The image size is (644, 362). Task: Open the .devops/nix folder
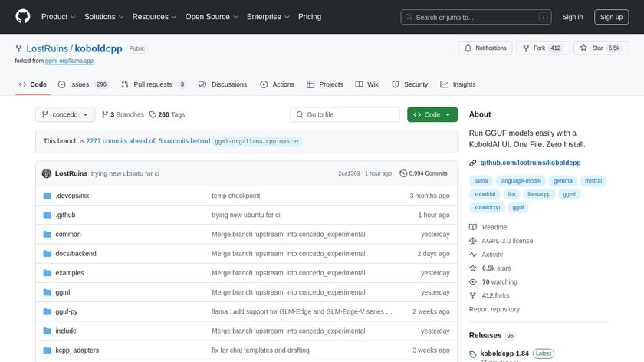click(72, 196)
